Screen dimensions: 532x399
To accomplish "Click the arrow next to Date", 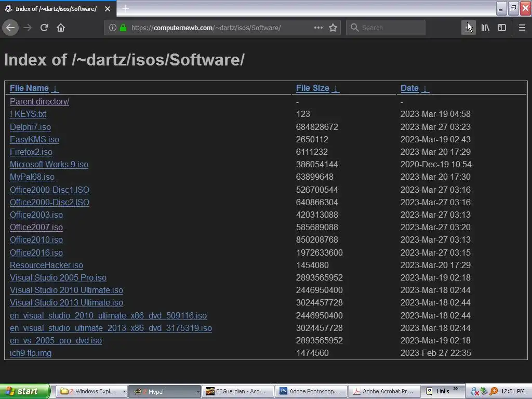I will 425,88.
